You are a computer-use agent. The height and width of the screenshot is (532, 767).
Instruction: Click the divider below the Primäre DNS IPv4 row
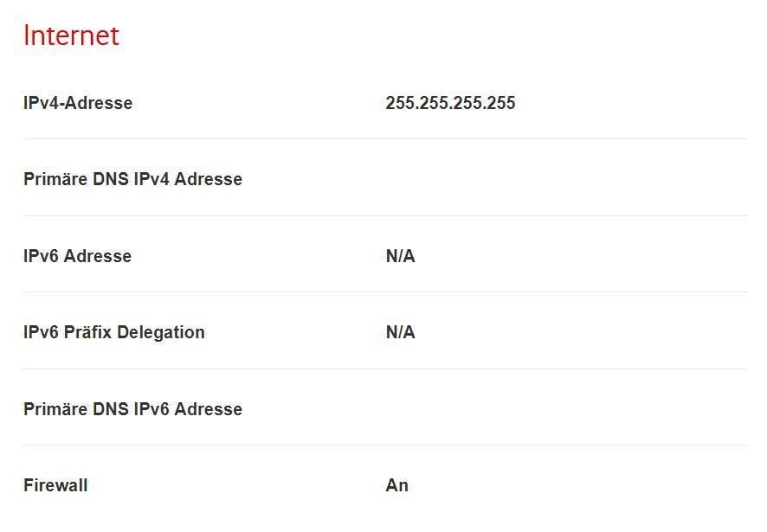[x=384, y=215]
